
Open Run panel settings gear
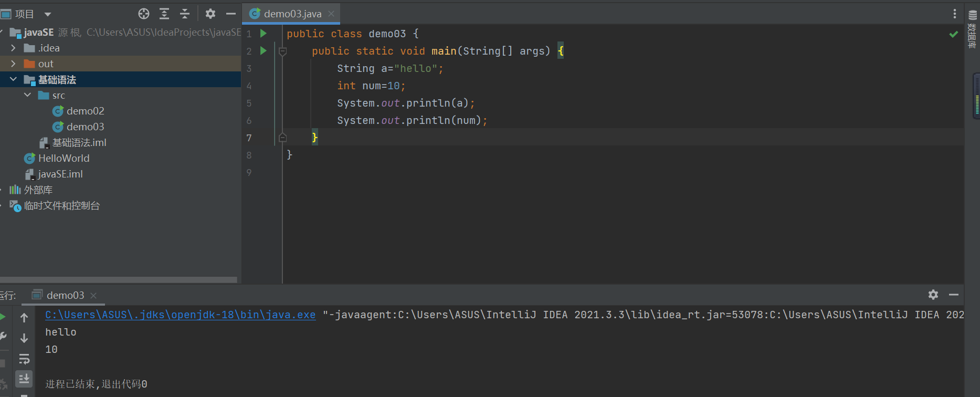click(x=933, y=295)
